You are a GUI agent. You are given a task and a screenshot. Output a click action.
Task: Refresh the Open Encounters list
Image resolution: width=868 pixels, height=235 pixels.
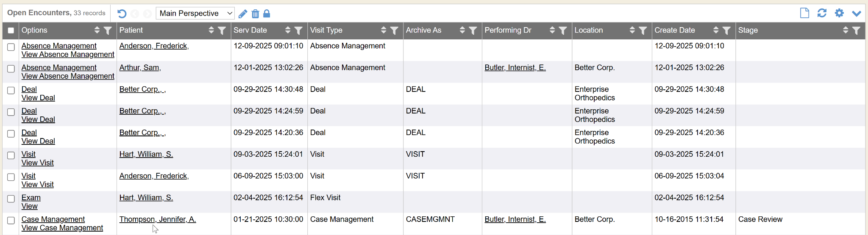pyautogui.click(x=822, y=13)
